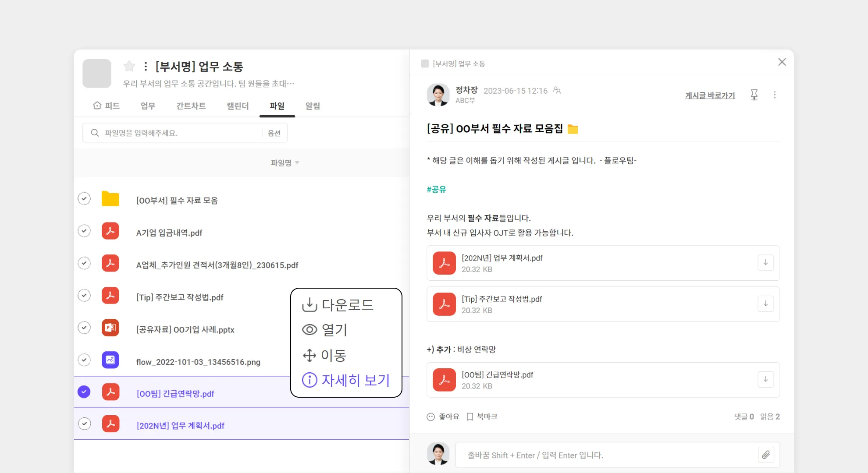Pin the post with pushpin icon
The height and width of the screenshot is (473, 868).
(754, 95)
